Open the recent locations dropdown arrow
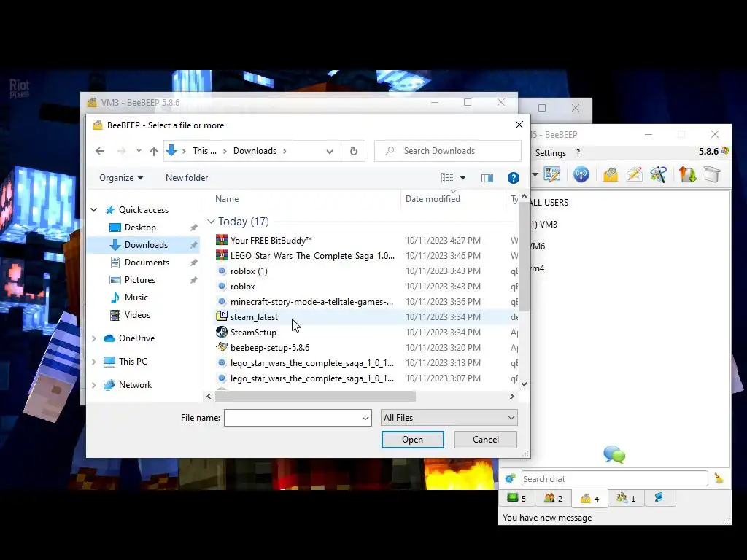 (139, 151)
